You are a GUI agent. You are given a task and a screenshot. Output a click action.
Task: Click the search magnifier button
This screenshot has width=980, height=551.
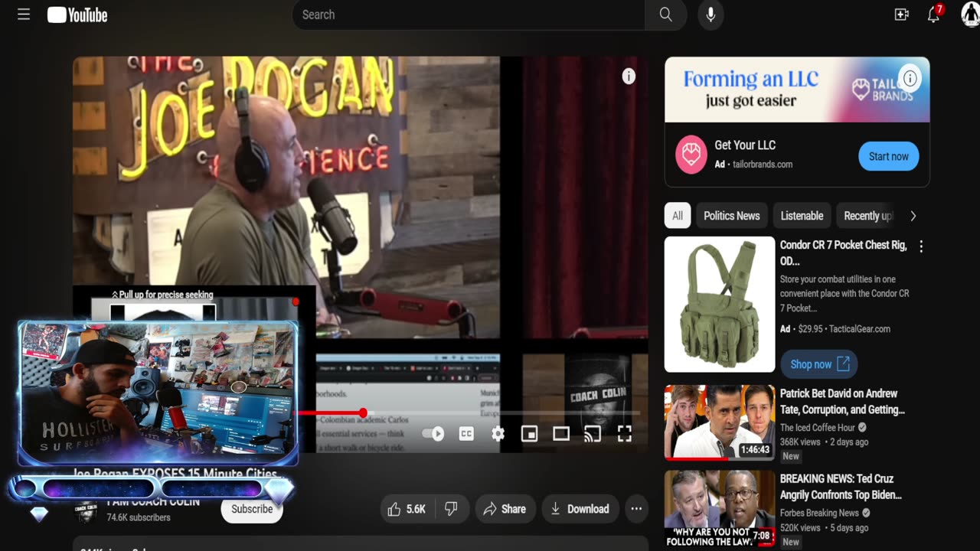tap(666, 15)
